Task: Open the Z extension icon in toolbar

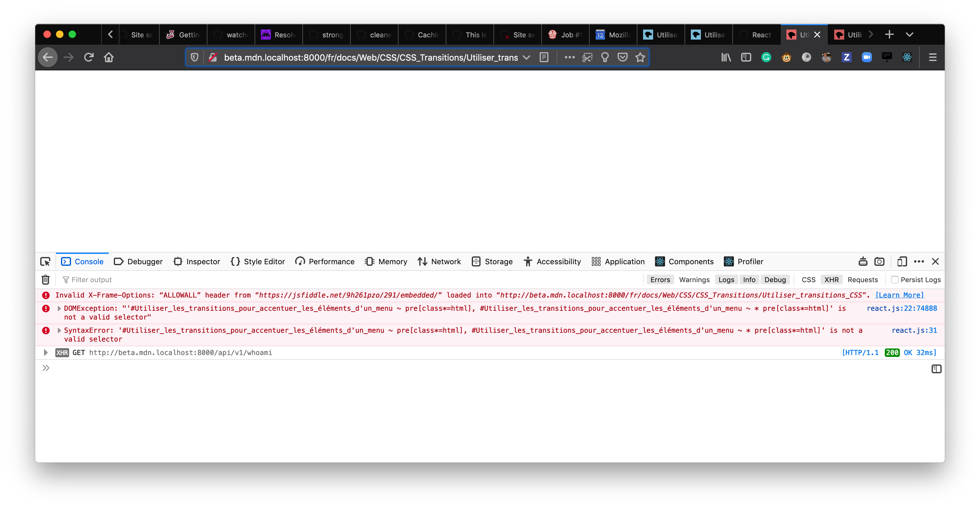Action: (x=846, y=57)
